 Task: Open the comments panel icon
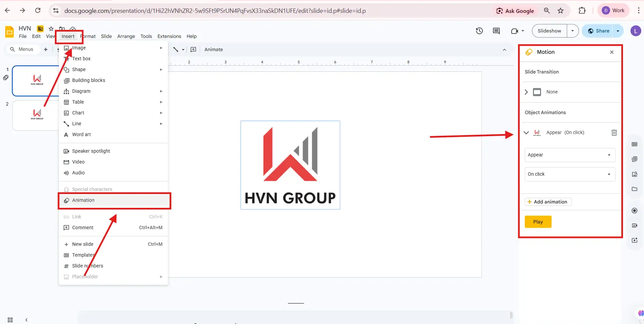496,31
